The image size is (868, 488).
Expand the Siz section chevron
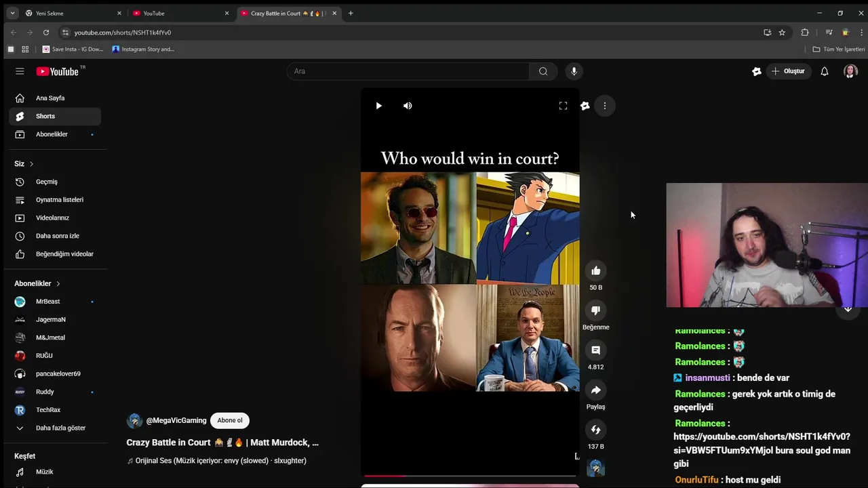pos(31,164)
